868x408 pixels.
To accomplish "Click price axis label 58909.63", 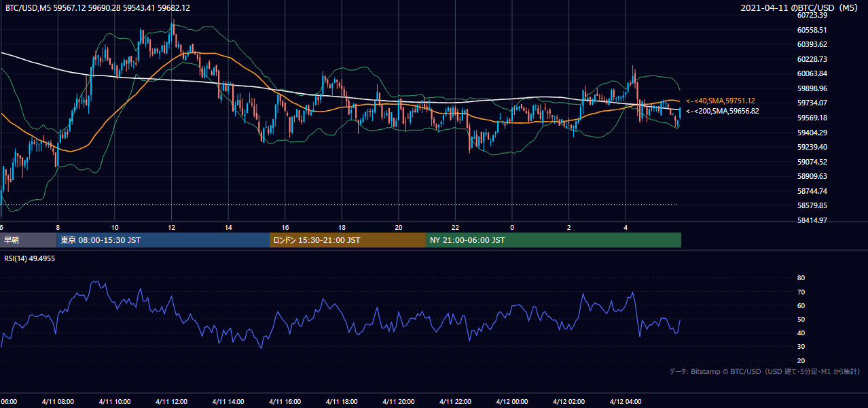I will pos(812,176).
